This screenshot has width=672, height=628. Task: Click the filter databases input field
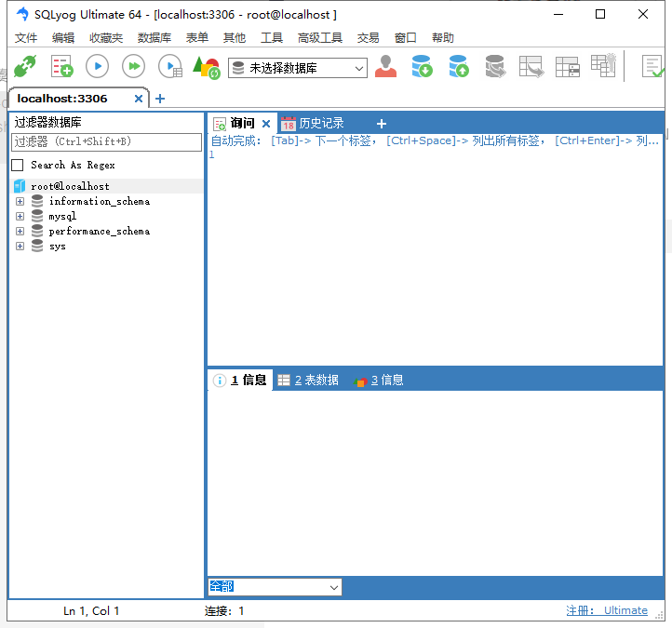[106, 141]
